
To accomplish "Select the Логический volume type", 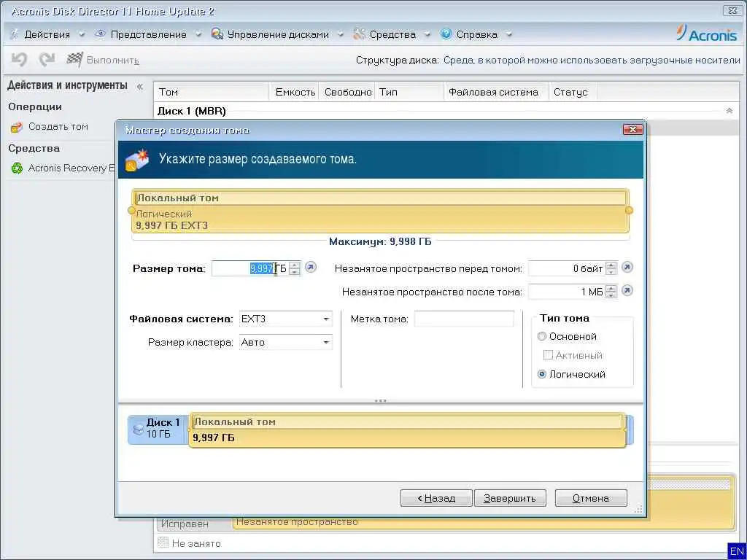I will tap(542, 374).
